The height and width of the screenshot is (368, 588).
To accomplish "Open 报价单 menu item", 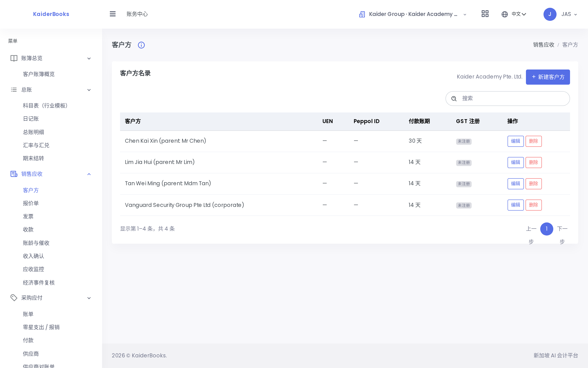I will 31,203.
